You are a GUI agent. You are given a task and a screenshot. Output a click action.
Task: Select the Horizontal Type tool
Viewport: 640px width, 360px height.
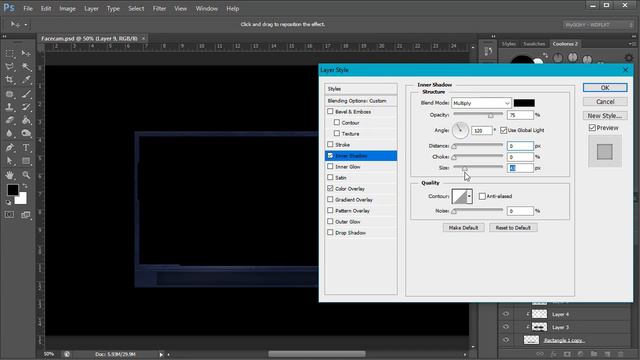pyautogui.click(x=26, y=147)
